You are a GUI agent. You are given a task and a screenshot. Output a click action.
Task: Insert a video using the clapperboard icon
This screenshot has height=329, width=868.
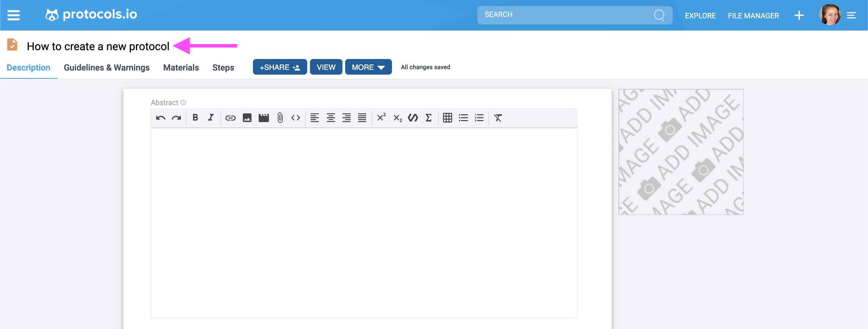tap(263, 118)
